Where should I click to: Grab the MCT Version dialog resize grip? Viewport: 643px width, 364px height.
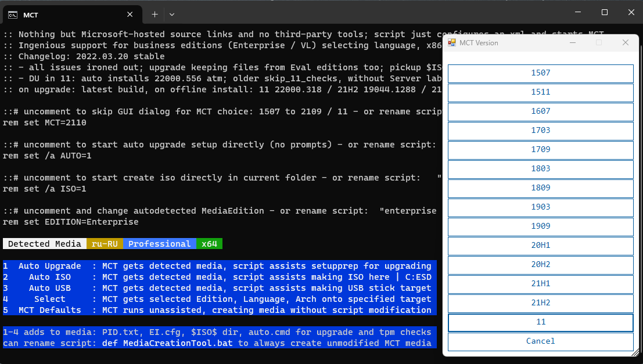tap(635, 352)
